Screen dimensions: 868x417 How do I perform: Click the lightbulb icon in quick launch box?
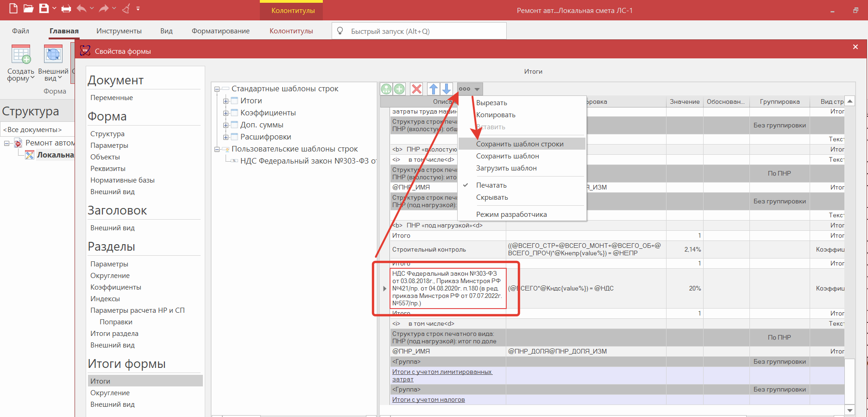tap(340, 31)
